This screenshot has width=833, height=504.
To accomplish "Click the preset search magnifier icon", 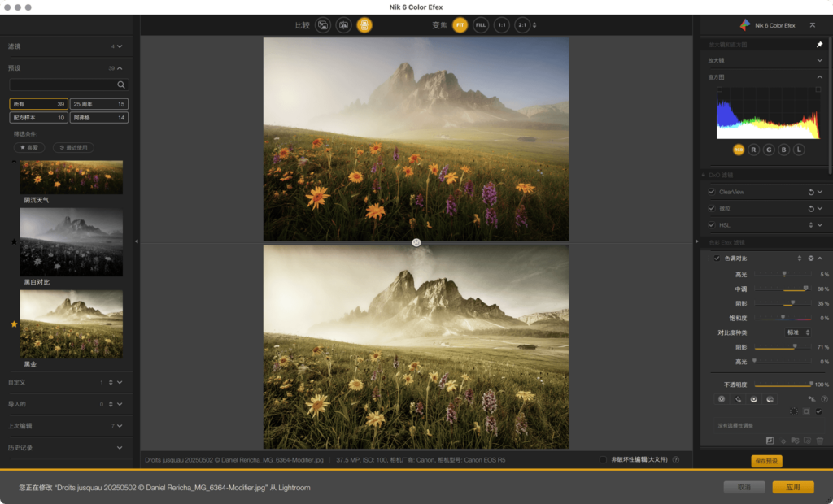I will point(121,85).
